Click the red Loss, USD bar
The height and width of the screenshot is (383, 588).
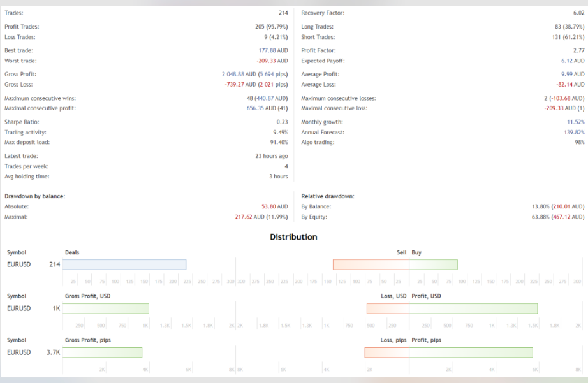click(x=388, y=308)
